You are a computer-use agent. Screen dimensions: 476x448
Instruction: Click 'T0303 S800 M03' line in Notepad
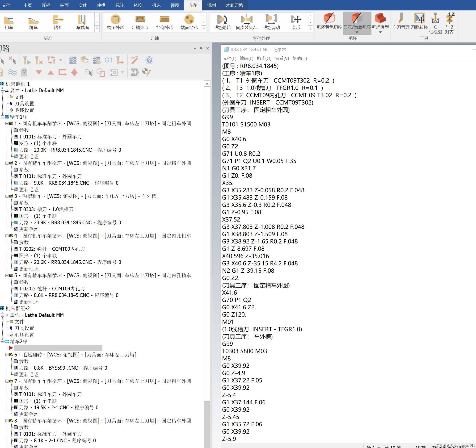244,351
